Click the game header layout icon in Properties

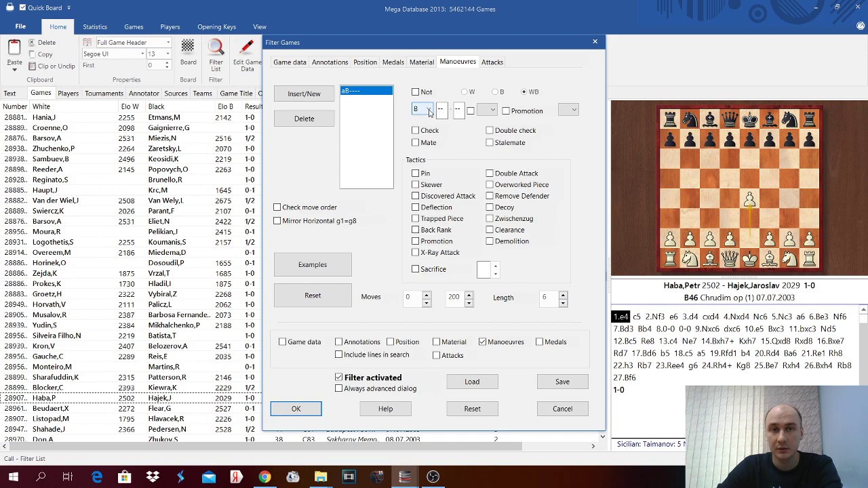(x=89, y=43)
